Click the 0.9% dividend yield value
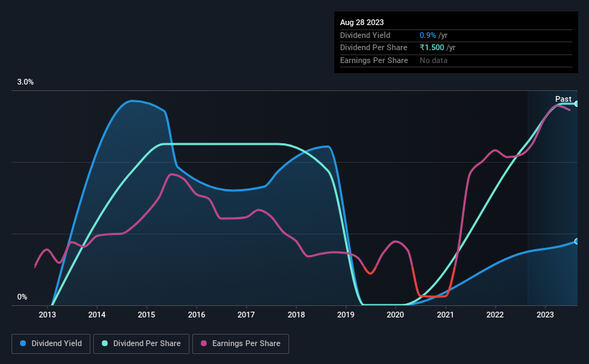The height and width of the screenshot is (364, 589). 428,35
